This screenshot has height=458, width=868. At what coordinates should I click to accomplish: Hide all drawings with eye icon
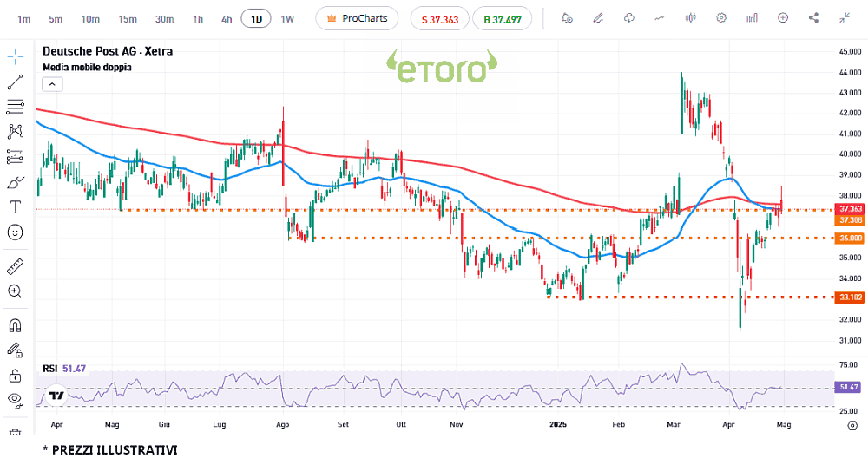coord(16,400)
